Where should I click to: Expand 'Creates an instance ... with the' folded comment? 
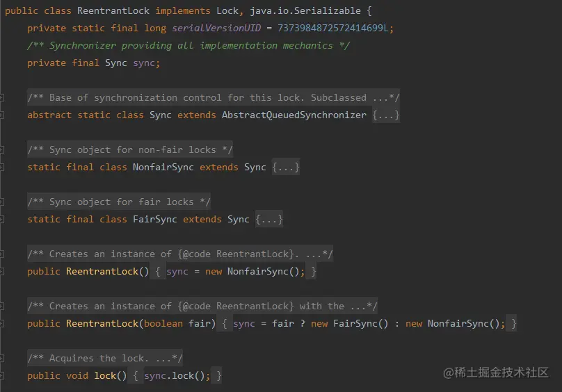pos(202,306)
